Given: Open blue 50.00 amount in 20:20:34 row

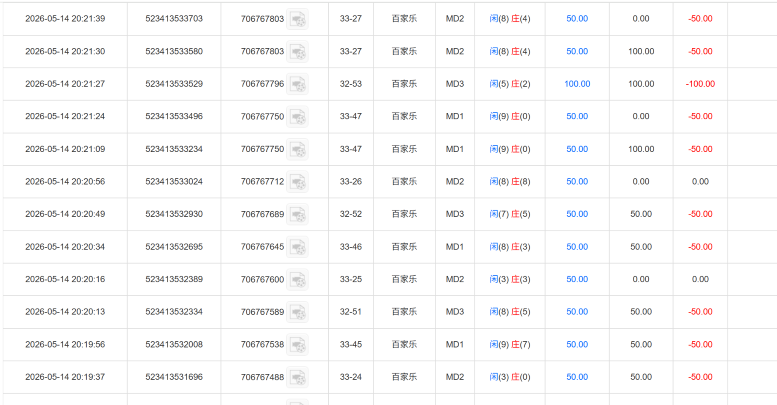Looking at the screenshot, I should (x=577, y=246).
